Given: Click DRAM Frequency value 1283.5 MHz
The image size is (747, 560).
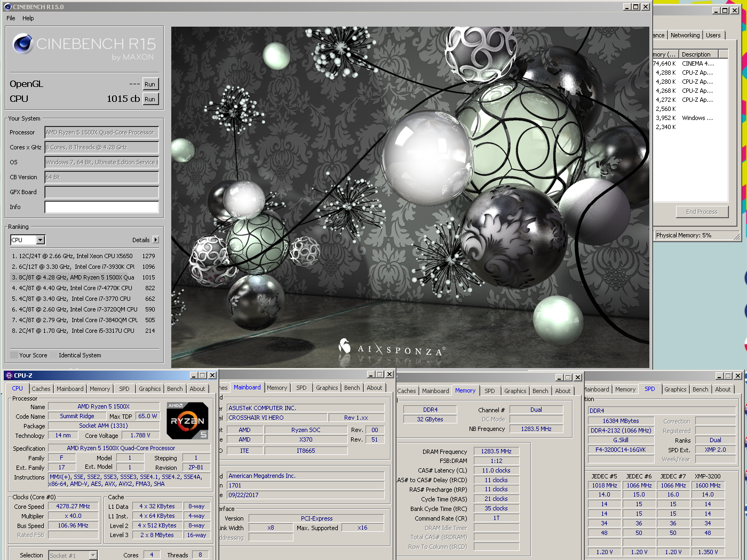Looking at the screenshot, I should click(496, 451).
